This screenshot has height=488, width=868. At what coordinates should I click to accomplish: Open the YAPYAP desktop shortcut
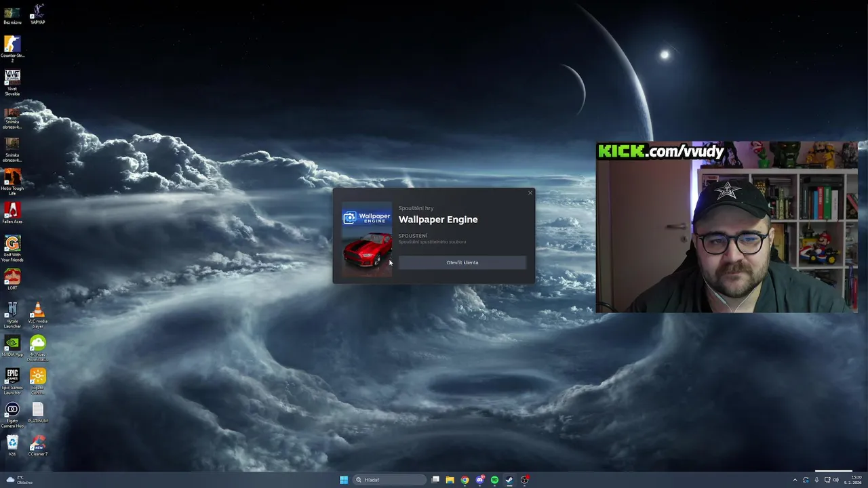click(38, 14)
